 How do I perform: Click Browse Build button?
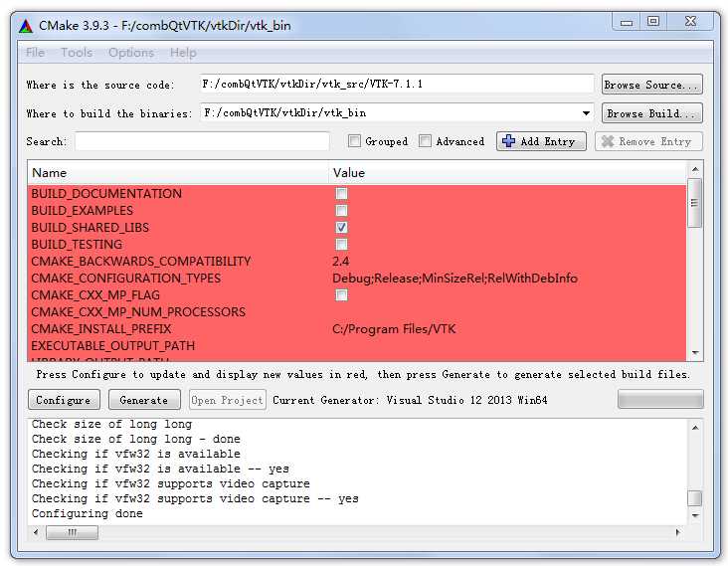coord(651,113)
